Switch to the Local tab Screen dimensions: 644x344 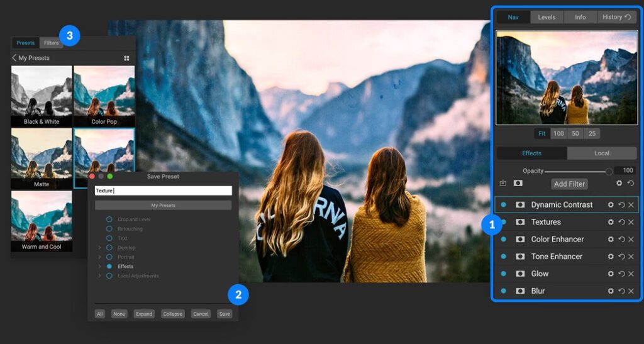602,153
